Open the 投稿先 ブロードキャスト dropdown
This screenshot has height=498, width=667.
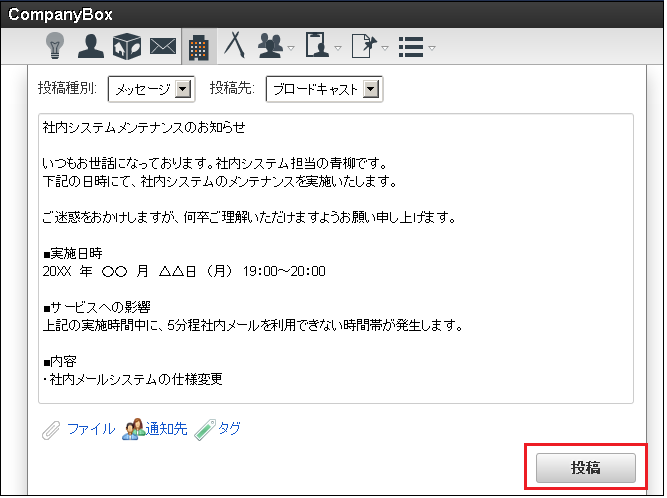click(325, 89)
